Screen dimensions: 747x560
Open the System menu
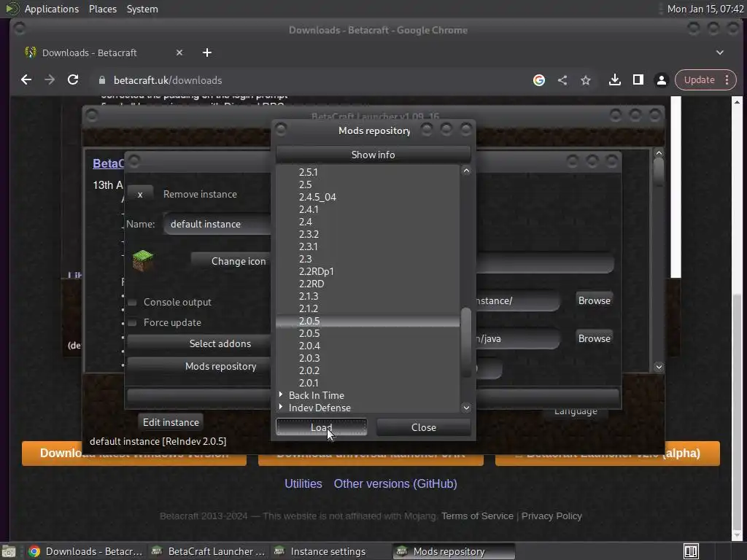142,9
